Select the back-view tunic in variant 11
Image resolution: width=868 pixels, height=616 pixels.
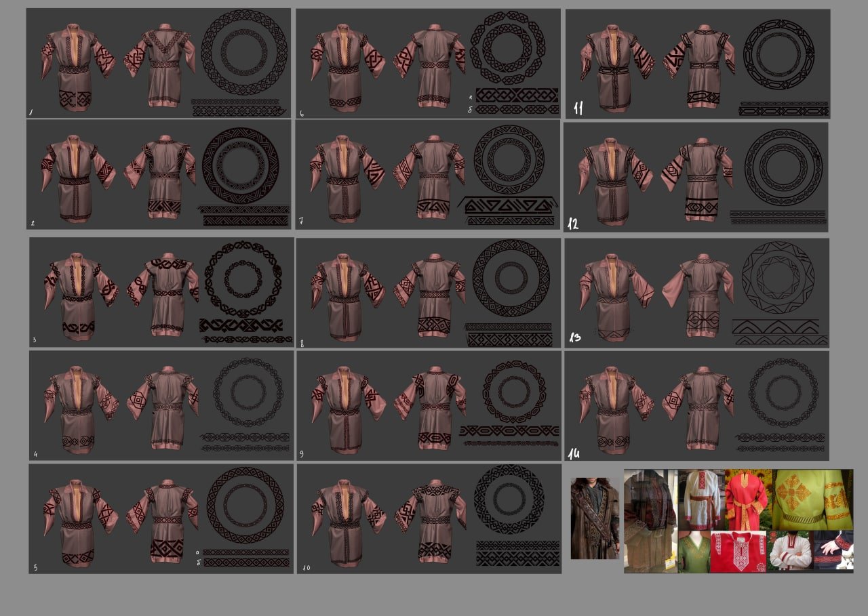coord(699,66)
